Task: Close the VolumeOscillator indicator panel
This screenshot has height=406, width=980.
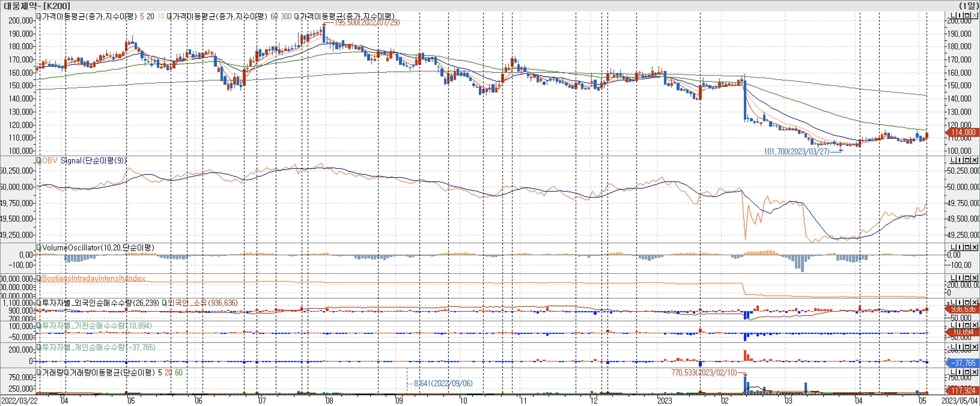Action: (x=975, y=247)
